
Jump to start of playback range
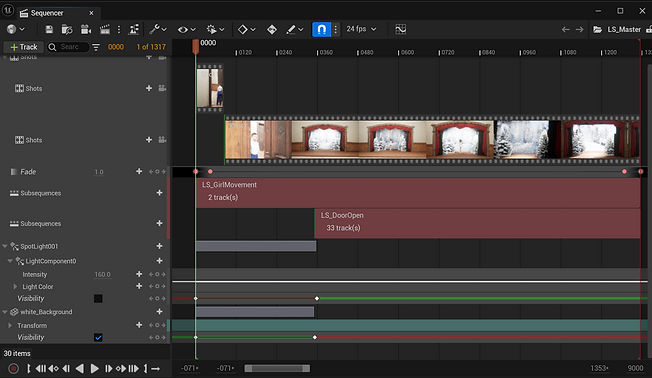pos(40,368)
